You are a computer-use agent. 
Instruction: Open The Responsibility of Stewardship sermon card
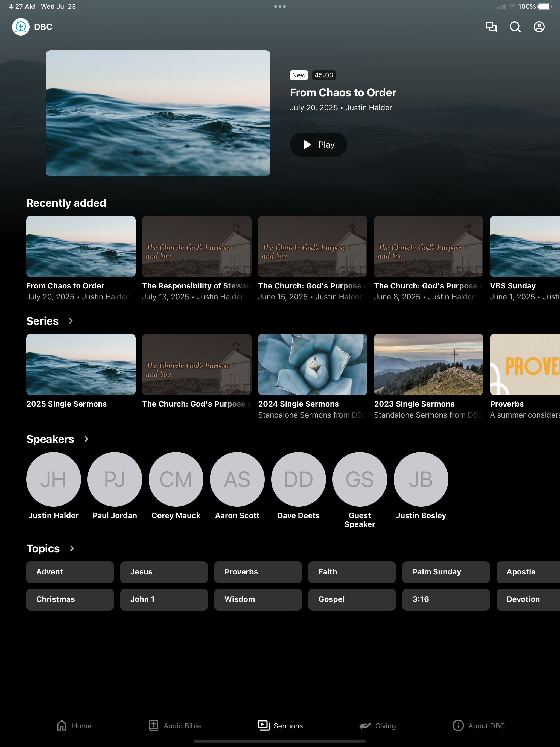197,258
